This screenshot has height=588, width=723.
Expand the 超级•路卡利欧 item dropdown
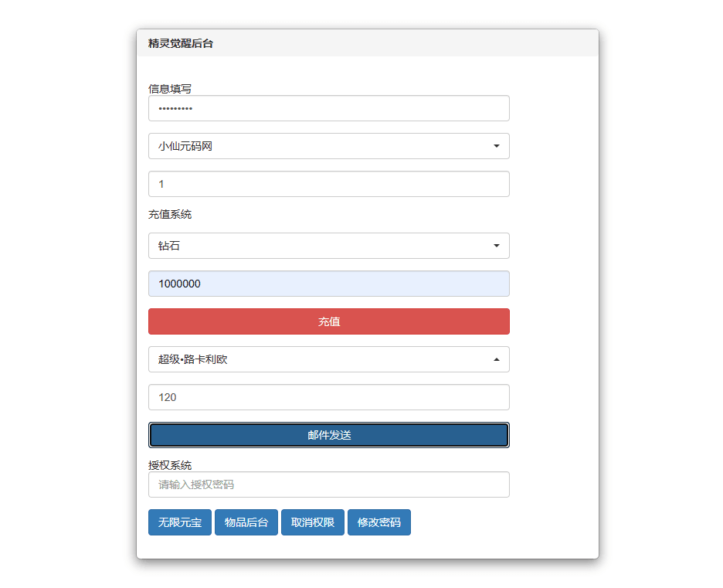329,359
